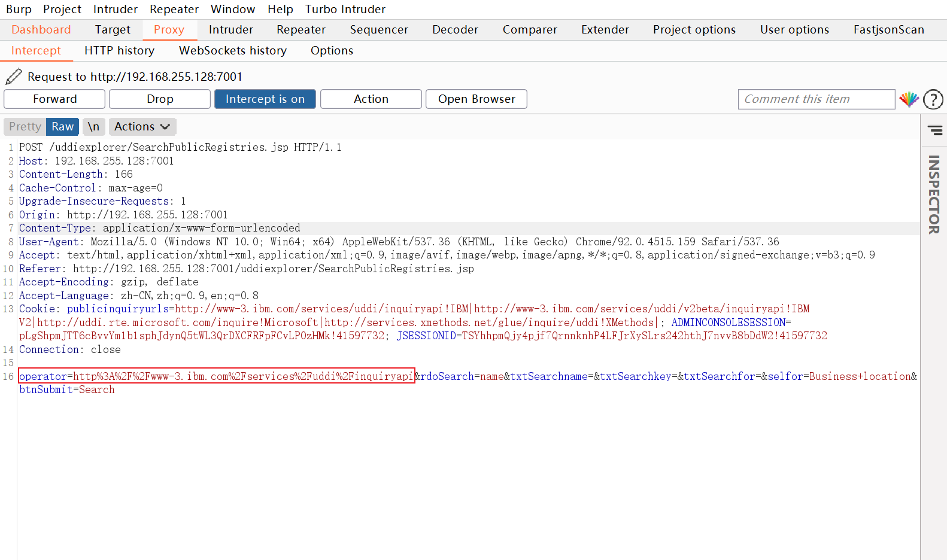The height and width of the screenshot is (560, 947).
Task: View the WebSockets history sub-tab
Action: point(233,51)
